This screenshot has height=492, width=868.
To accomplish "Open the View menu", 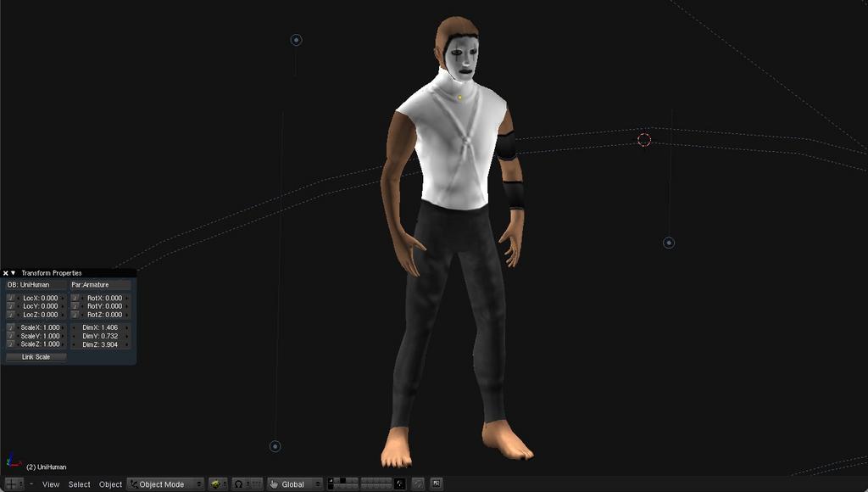I will pyautogui.click(x=51, y=484).
